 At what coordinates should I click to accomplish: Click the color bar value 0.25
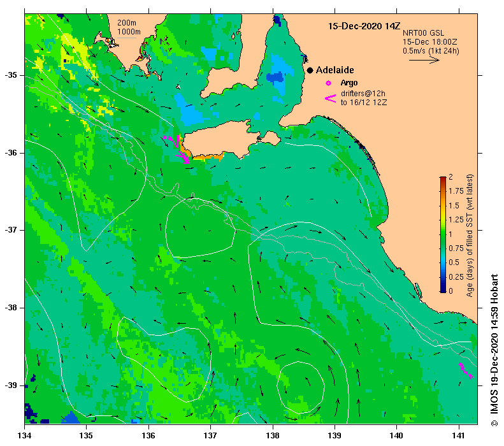coord(456,277)
